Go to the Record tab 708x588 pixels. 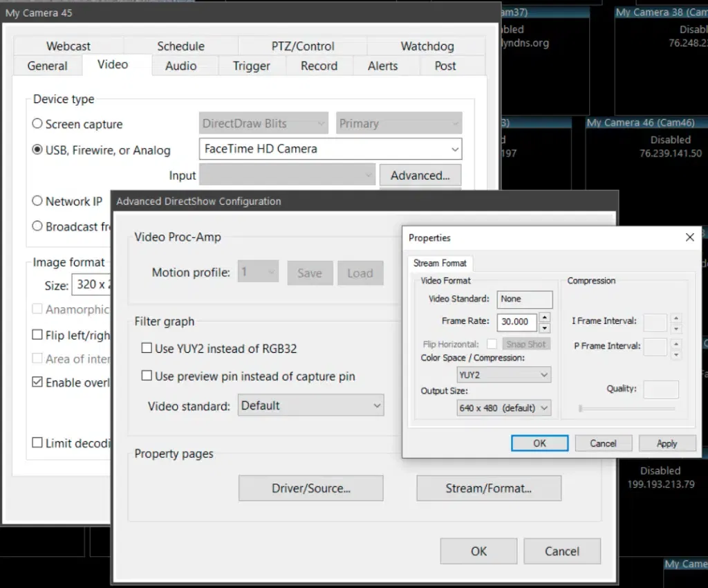click(319, 66)
